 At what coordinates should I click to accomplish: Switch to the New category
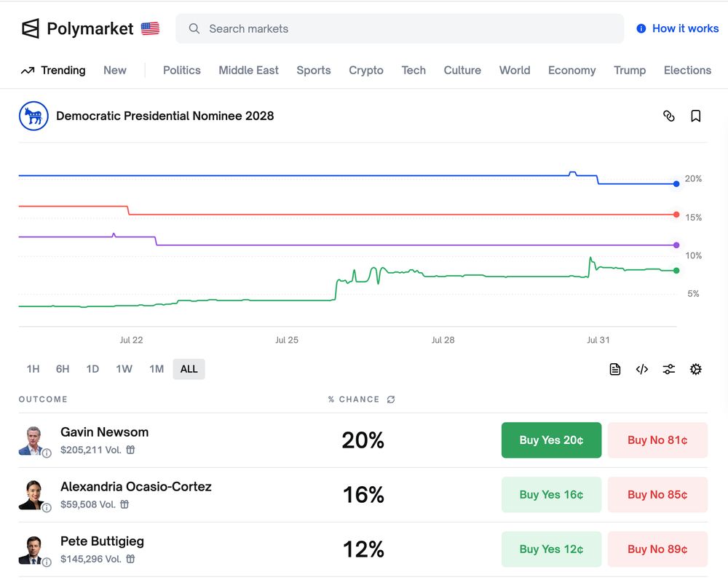click(x=115, y=71)
